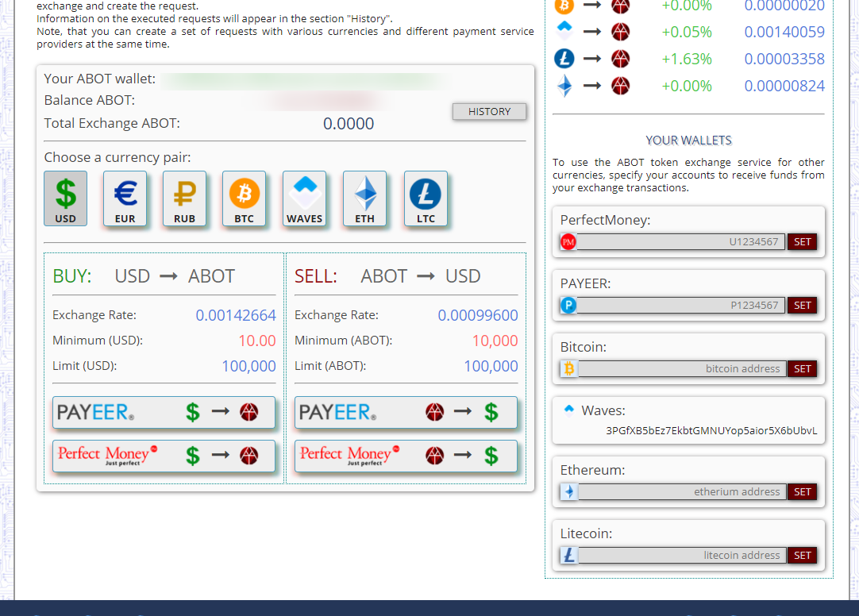Set the Bitcoin wallet address
The width and height of the screenshot is (859, 616).
pyautogui.click(x=802, y=369)
